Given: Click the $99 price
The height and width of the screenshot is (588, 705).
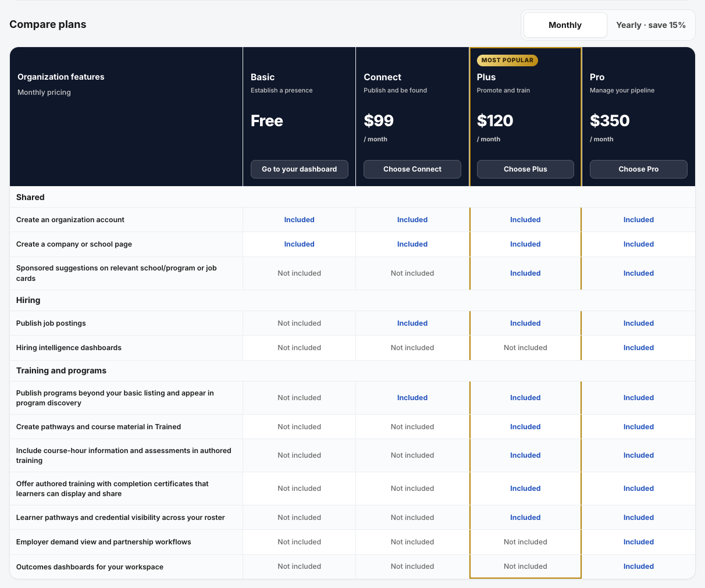Looking at the screenshot, I should click(x=379, y=120).
